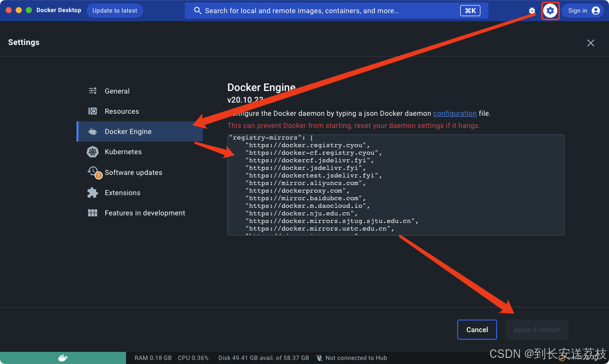609x364 pixels.
Task: Open the Features in development section
Action: pyautogui.click(x=145, y=213)
